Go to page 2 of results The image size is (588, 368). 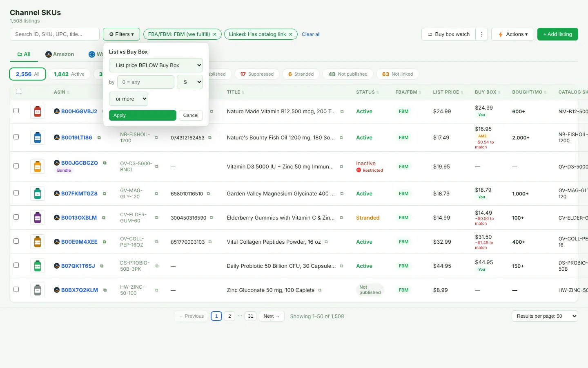coord(229,316)
